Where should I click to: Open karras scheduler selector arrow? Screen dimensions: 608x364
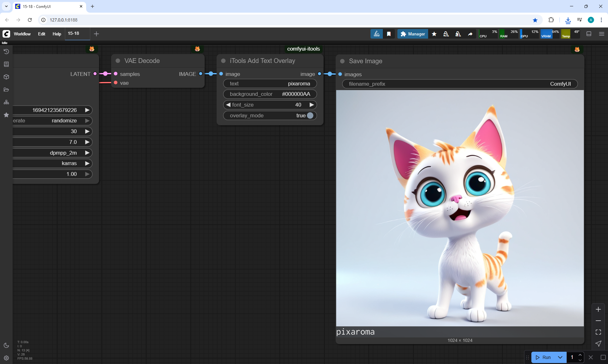pos(87,163)
